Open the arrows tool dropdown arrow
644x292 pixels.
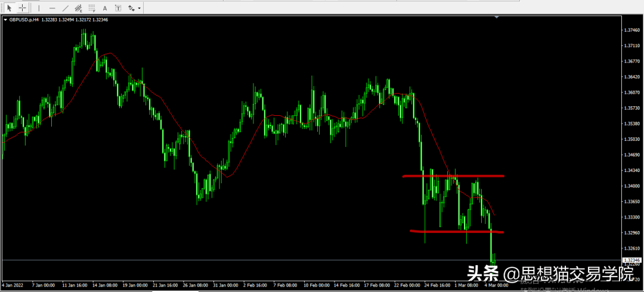point(140,8)
